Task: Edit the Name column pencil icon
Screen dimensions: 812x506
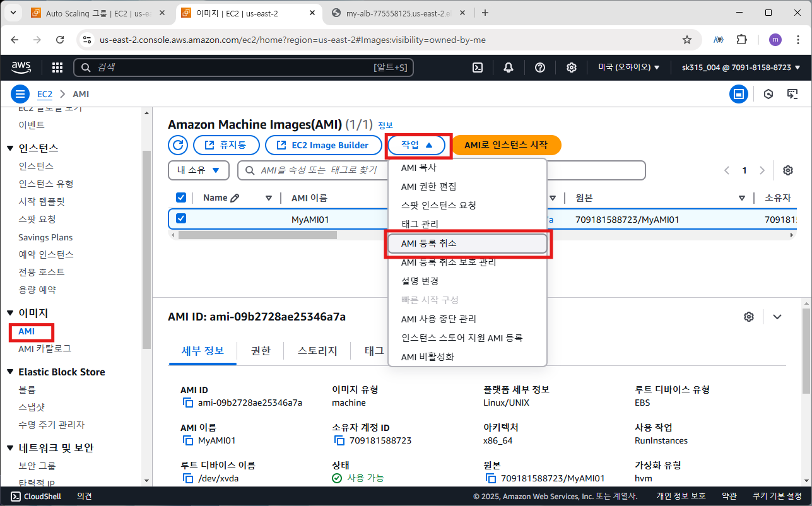Action: click(x=235, y=198)
